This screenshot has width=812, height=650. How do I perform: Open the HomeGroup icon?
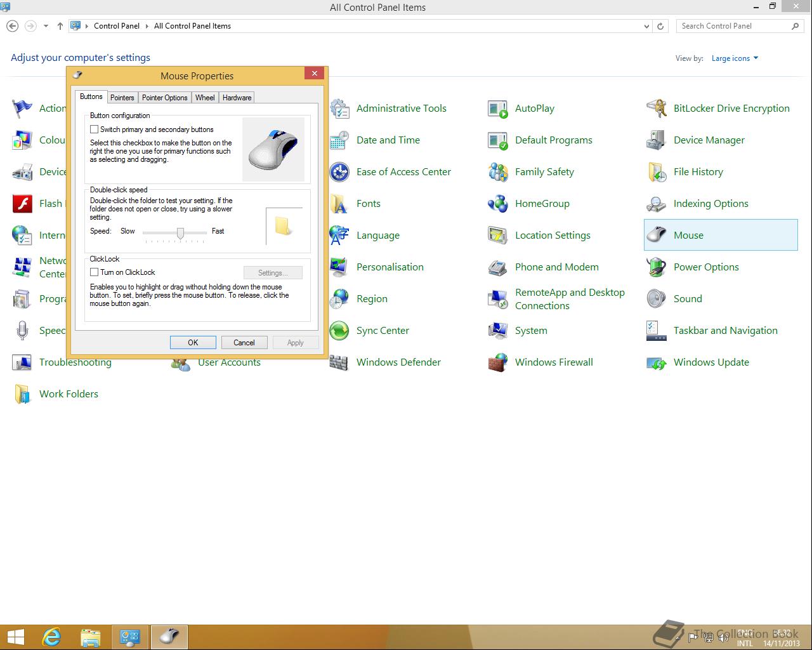(498, 204)
